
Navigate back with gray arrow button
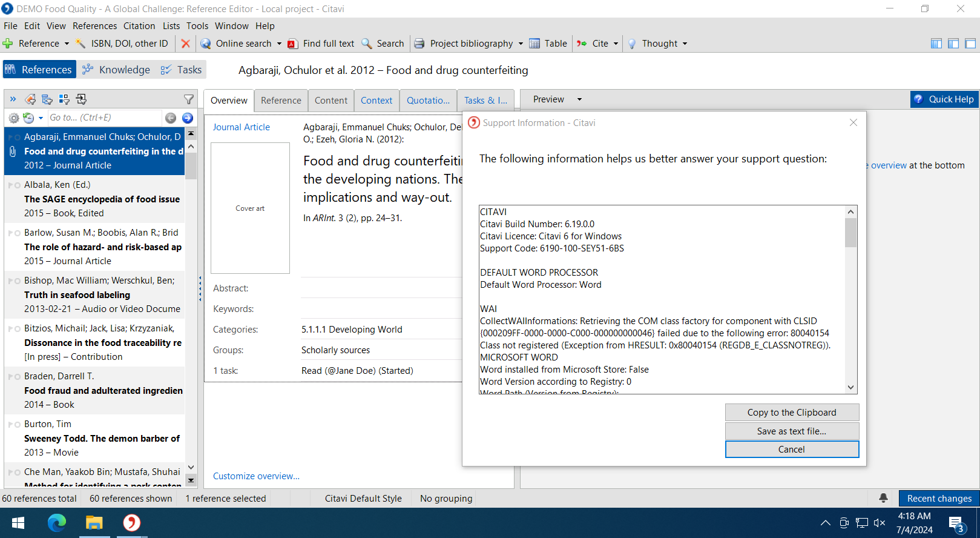click(x=171, y=118)
